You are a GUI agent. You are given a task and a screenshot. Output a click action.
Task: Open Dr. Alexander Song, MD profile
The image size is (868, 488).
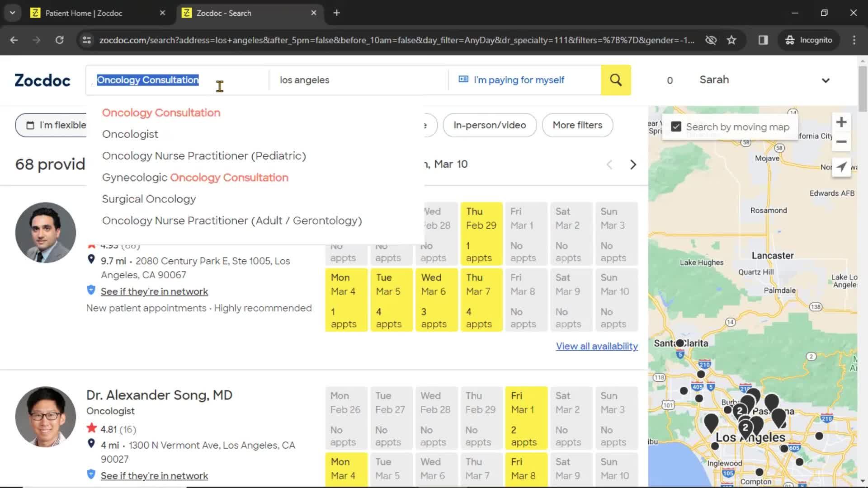pyautogui.click(x=159, y=395)
